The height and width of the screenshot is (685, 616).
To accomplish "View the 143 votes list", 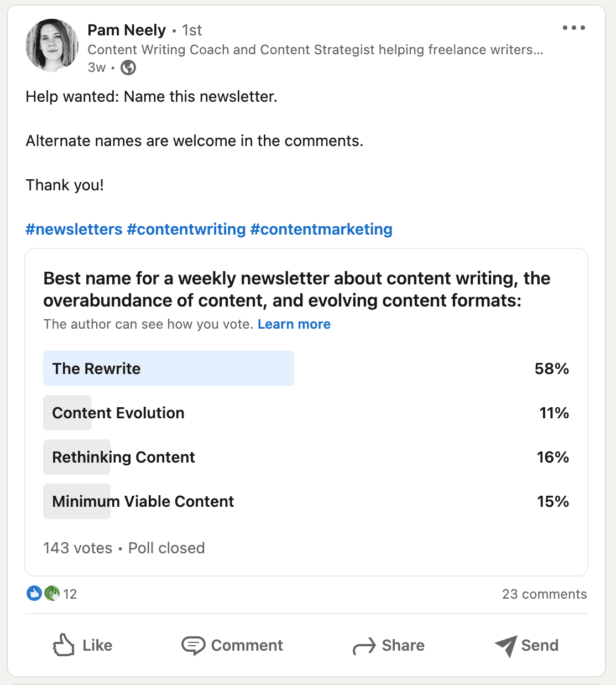I will pos(78,548).
